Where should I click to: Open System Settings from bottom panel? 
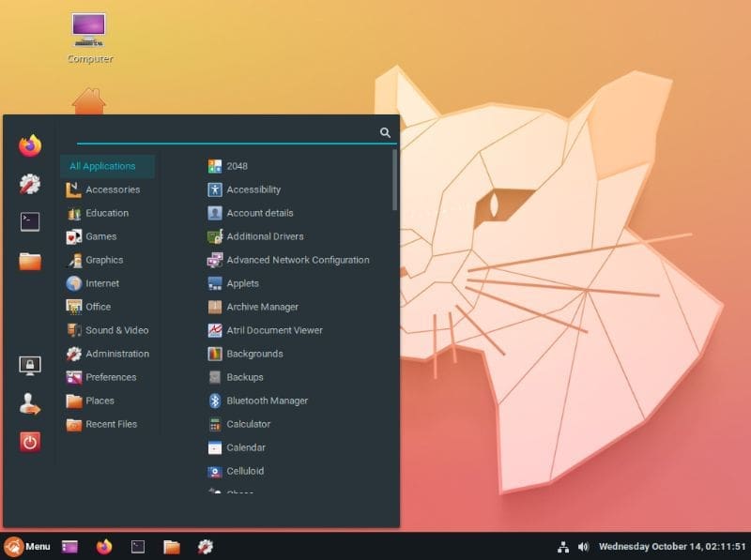(206, 546)
